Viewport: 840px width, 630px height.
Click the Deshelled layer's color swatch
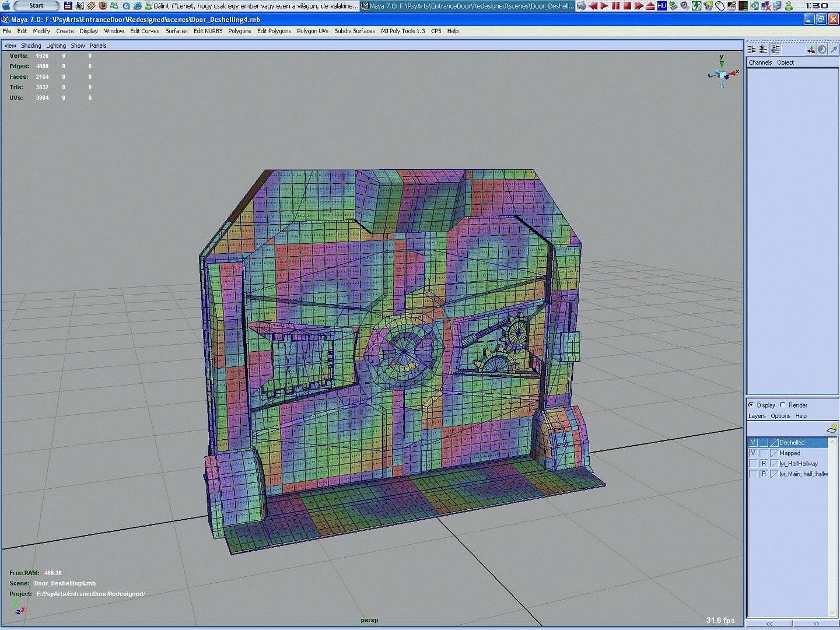tap(774, 443)
